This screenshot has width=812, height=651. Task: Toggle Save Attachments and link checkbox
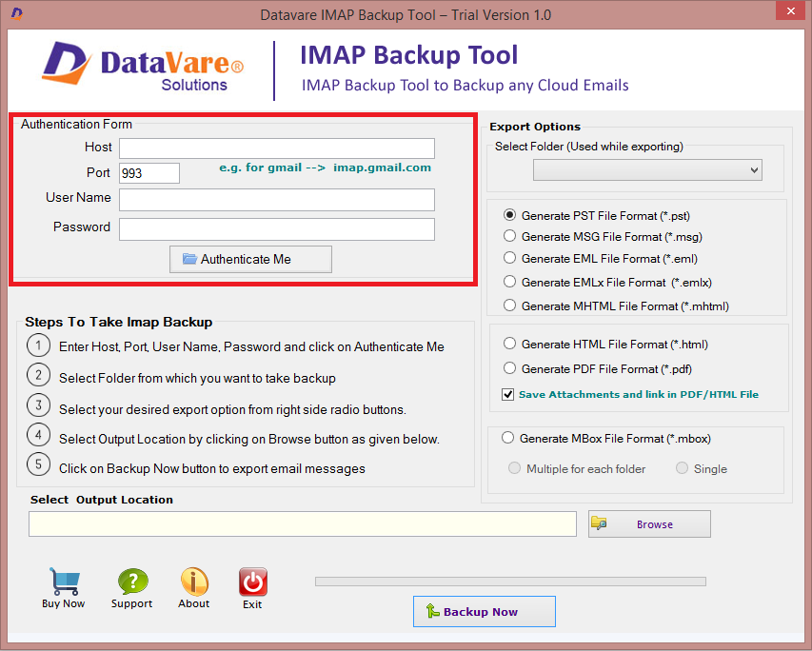tap(508, 395)
